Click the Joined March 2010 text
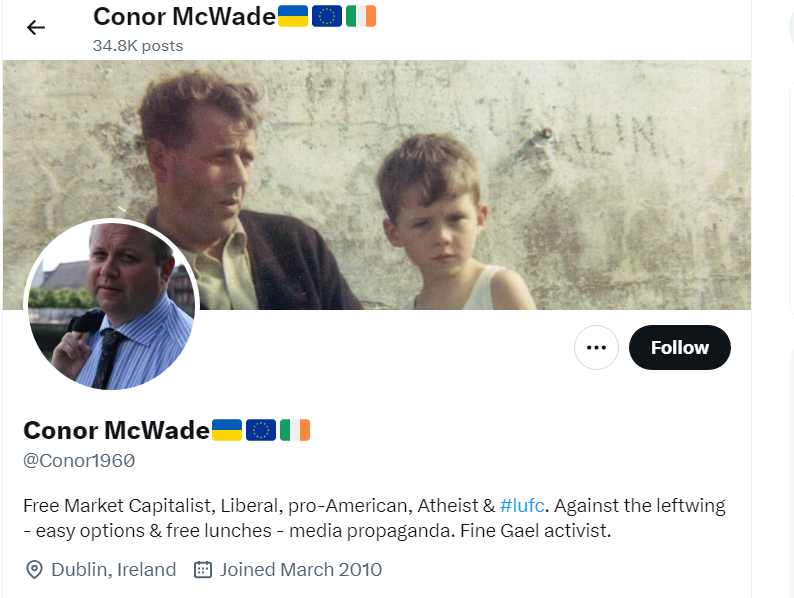This screenshot has width=794, height=598. click(x=301, y=570)
